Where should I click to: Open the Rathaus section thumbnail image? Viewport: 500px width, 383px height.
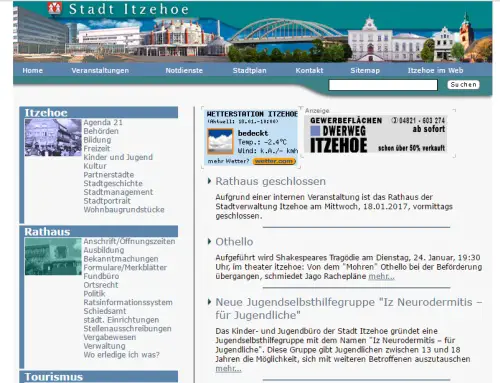pyautogui.click(x=53, y=256)
